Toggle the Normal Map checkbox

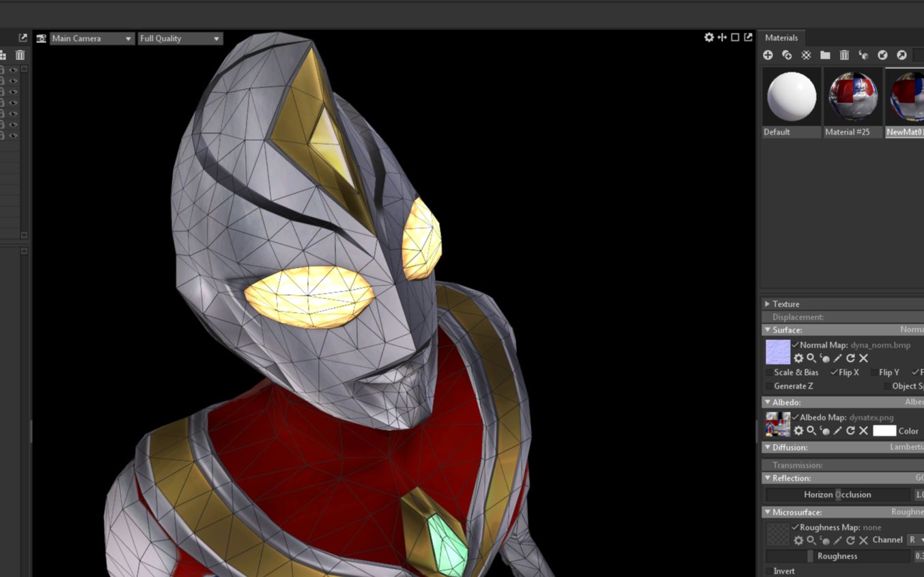(x=795, y=345)
